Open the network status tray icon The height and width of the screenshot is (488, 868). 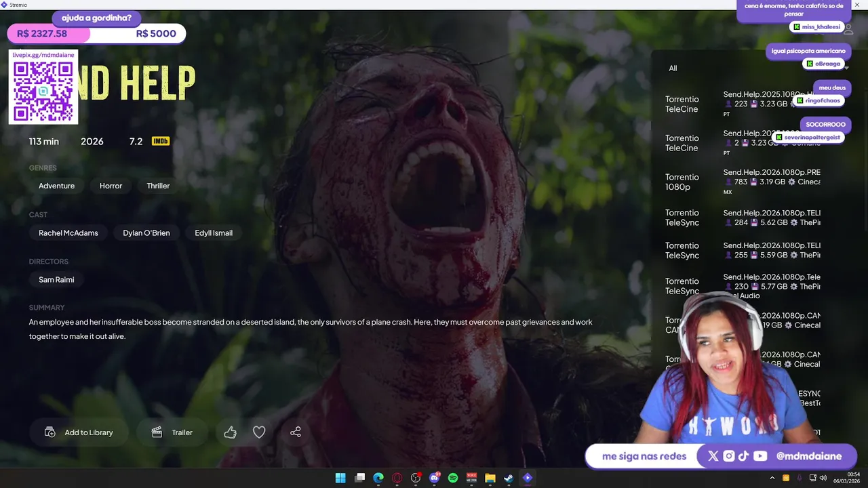tap(812, 478)
